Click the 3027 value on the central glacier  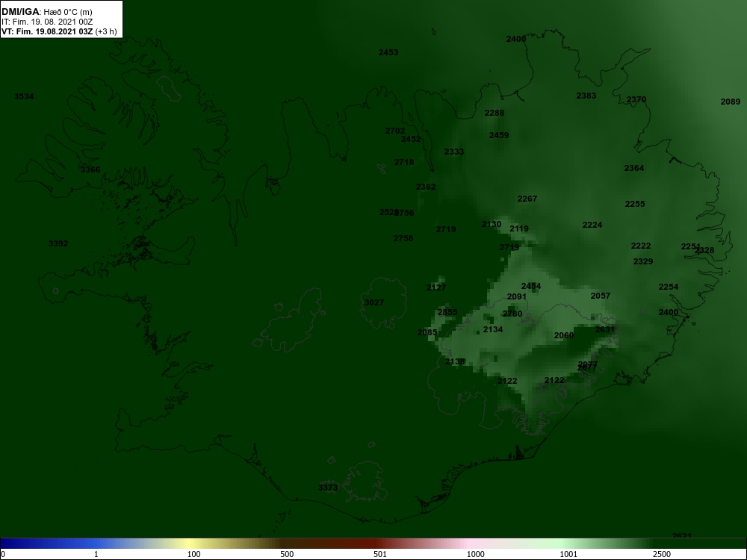click(374, 303)
